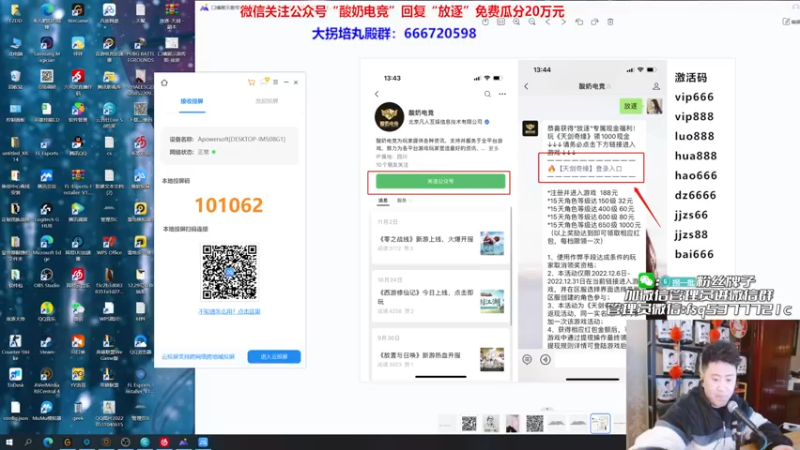
Task: Open WeGame desktop shortcut
Action: [x=78, y=13]
